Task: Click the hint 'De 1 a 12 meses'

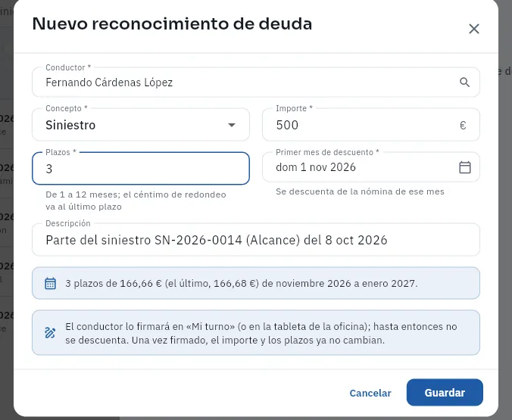Action: point(82,194)
